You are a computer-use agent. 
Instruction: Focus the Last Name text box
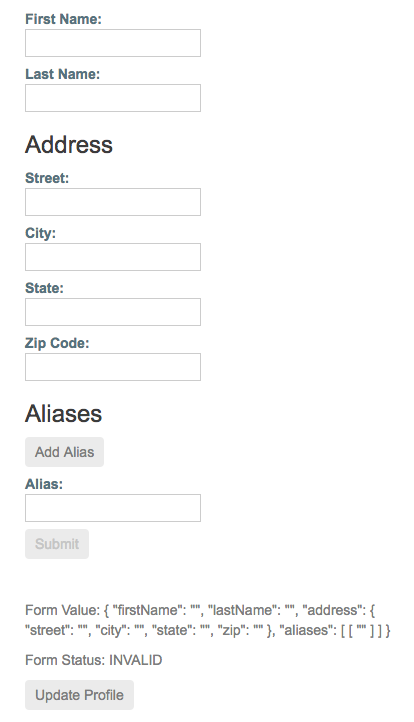[113, 98]
